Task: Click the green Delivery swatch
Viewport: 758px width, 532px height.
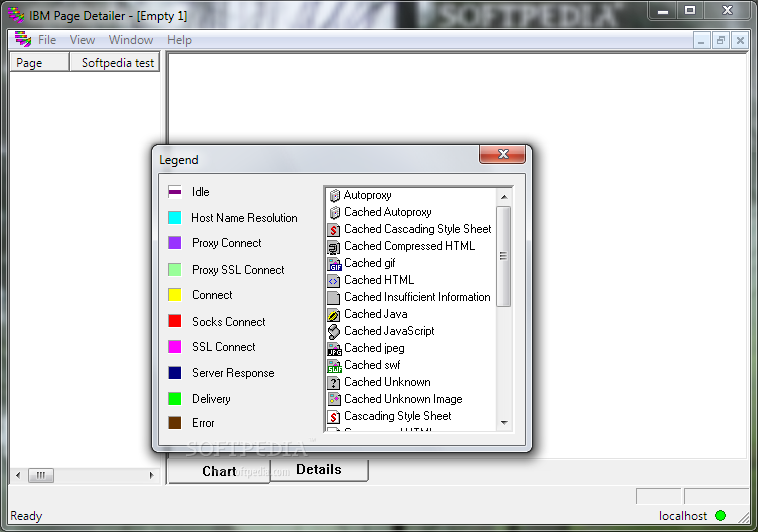Action: (x=175, y=399)
